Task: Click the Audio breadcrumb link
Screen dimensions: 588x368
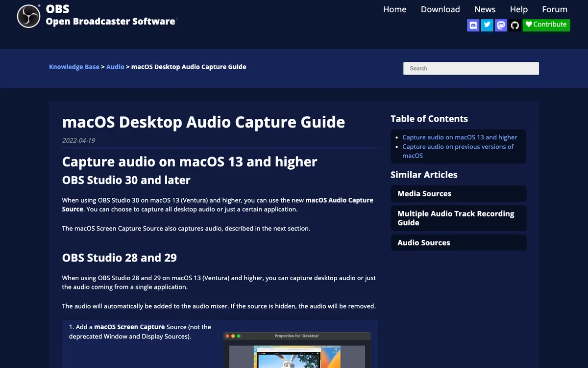Action: 115,67
